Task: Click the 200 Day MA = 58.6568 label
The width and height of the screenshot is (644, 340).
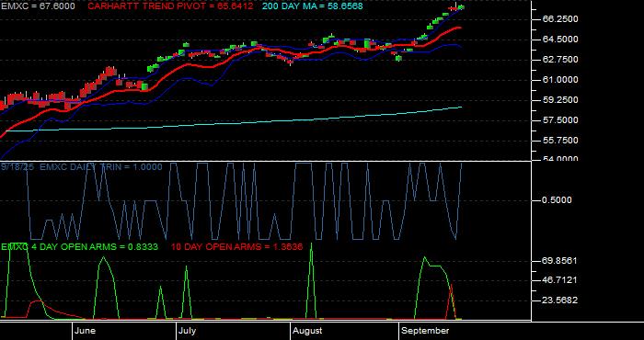Action: tap(313, 6)
